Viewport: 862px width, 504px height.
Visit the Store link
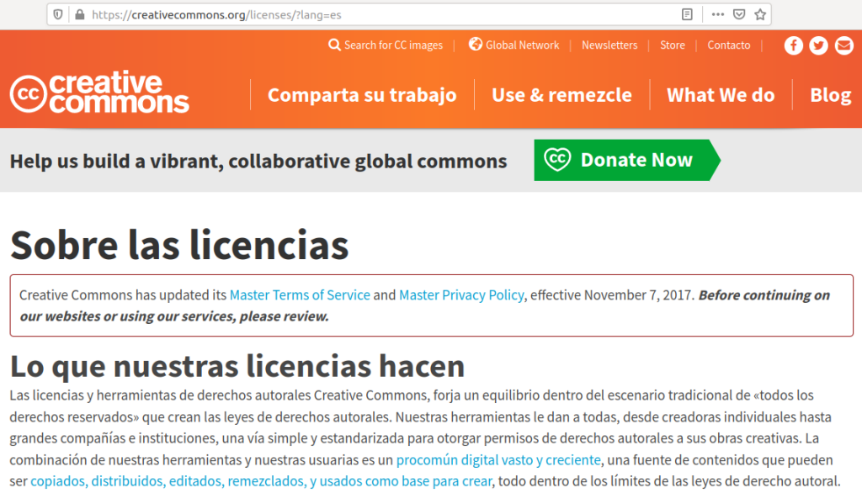click(673, 45)
